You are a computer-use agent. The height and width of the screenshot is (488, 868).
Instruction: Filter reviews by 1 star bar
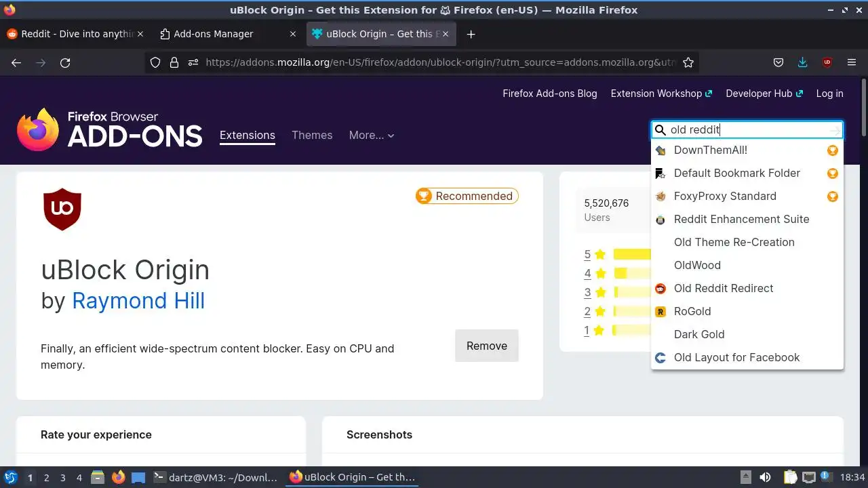click(x=632, y=330)
